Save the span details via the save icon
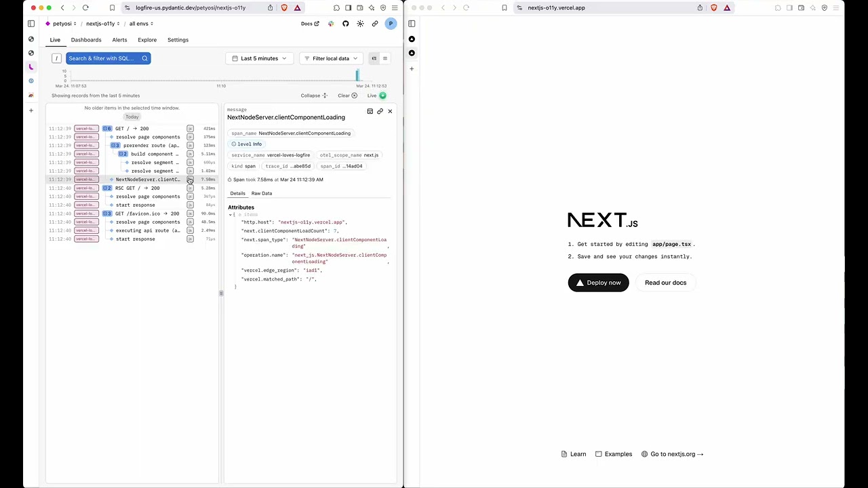This screenshot has height=488, width=868. 370,111
